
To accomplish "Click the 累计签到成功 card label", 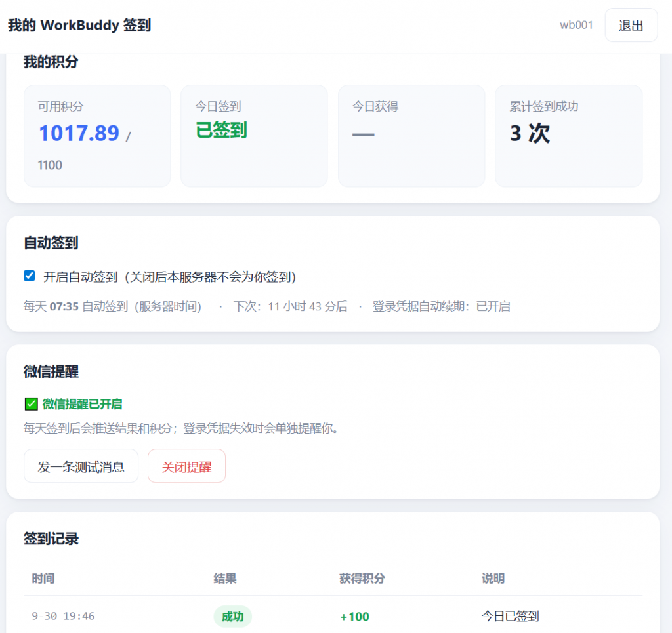I will [544, 106].
